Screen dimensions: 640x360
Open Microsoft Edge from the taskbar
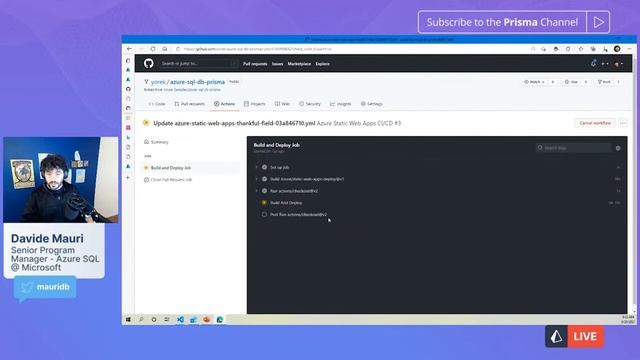click(220, 319)
